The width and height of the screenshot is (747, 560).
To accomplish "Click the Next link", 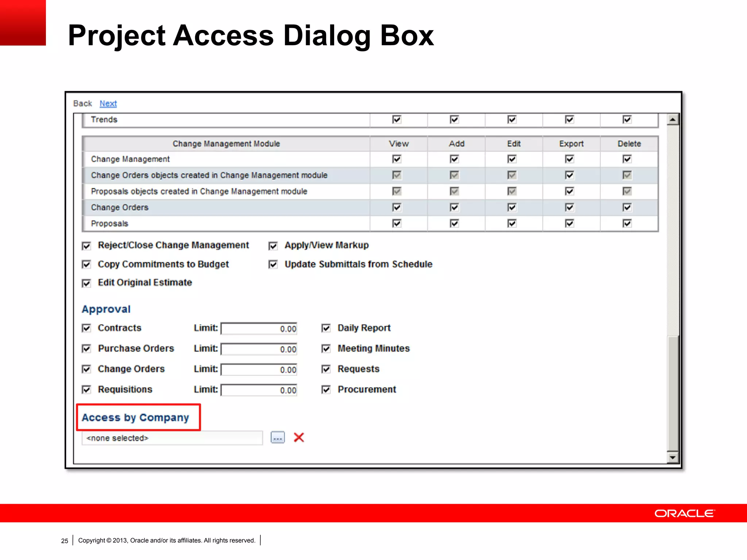I will (x=108, y=104).
